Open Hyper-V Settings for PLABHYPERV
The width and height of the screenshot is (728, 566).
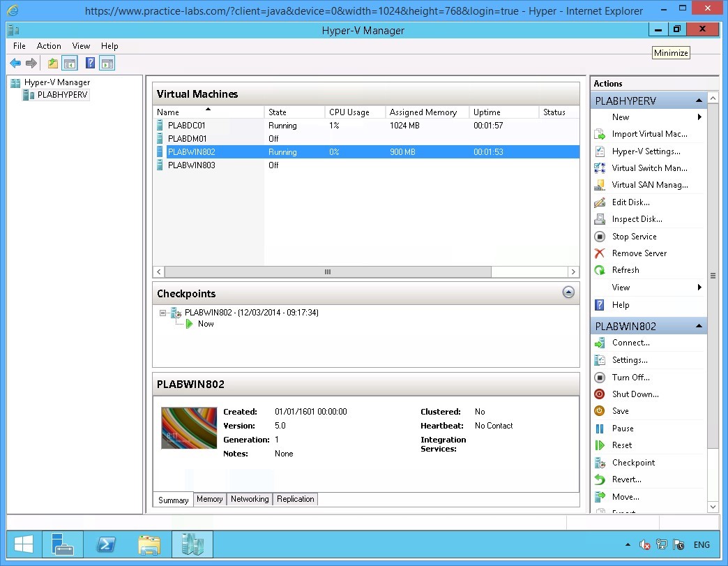pos(638,151)
